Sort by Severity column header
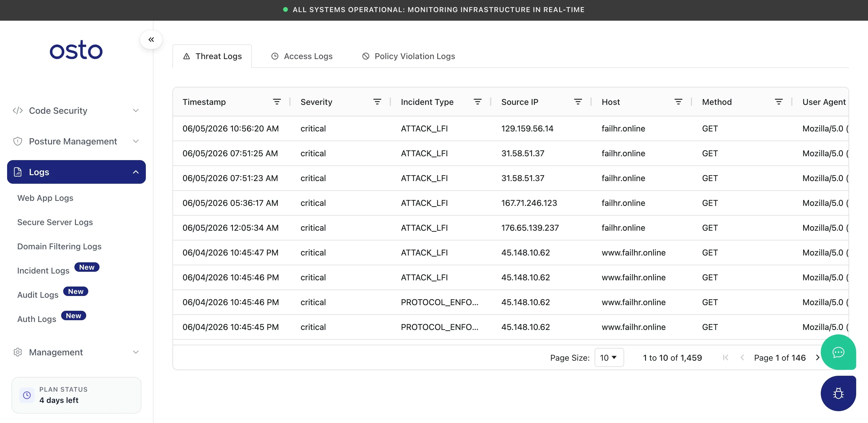Image resolution: width=868 pixels, height=423 pixels. coord(316,102)
